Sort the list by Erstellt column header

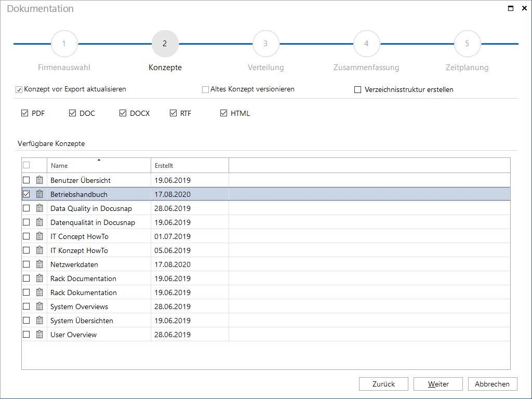(x=190, y=165)
